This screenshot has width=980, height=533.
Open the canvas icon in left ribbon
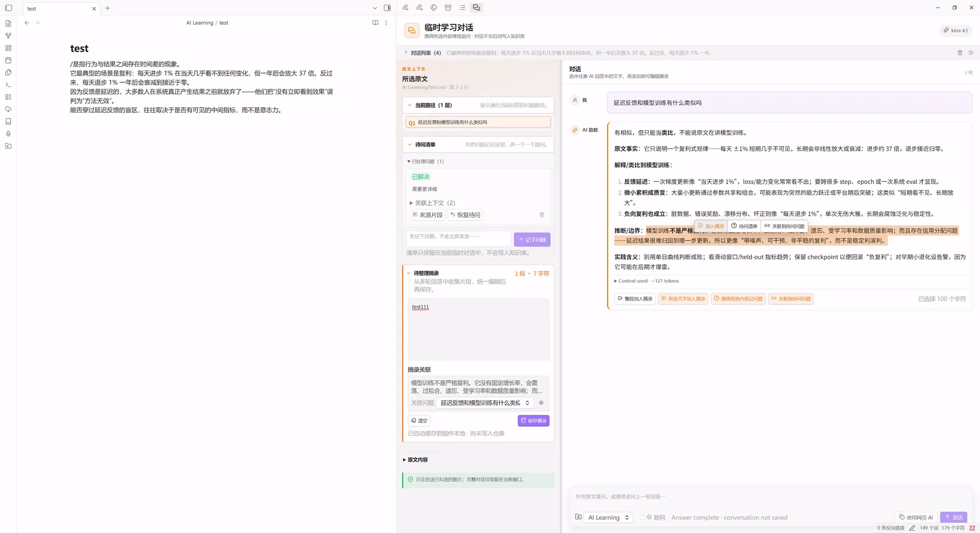point(8,48)
